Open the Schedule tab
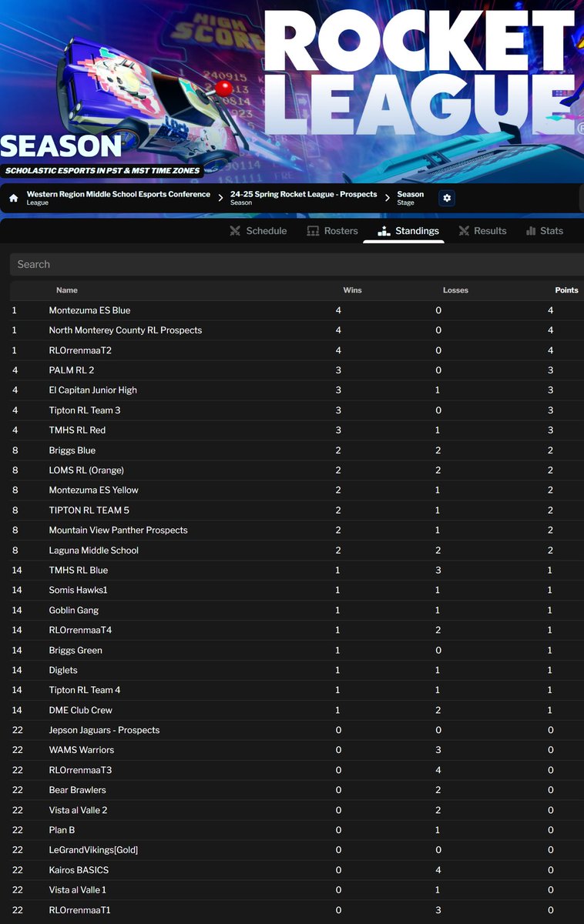 (x=258, y=231)
